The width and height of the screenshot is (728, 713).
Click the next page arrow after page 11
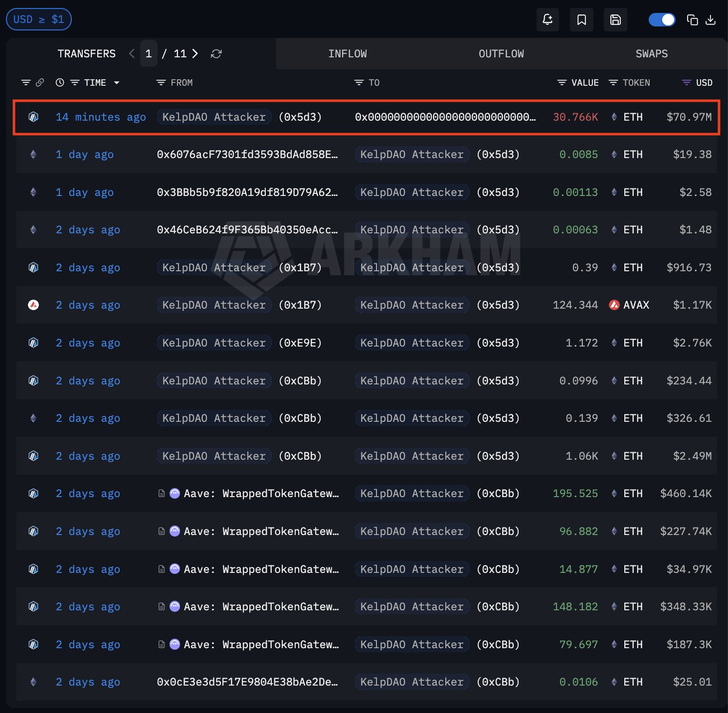(x=195, y=53)
